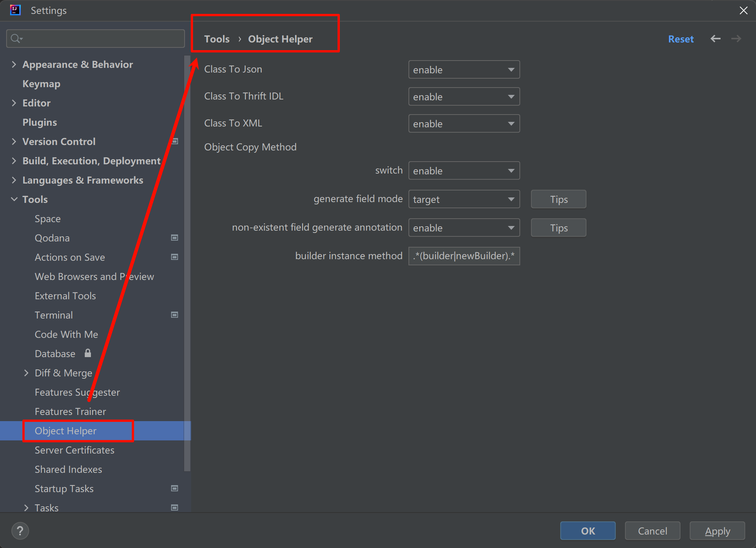
Task: Open the generate field mode dropdown
Action: [464, 199]
